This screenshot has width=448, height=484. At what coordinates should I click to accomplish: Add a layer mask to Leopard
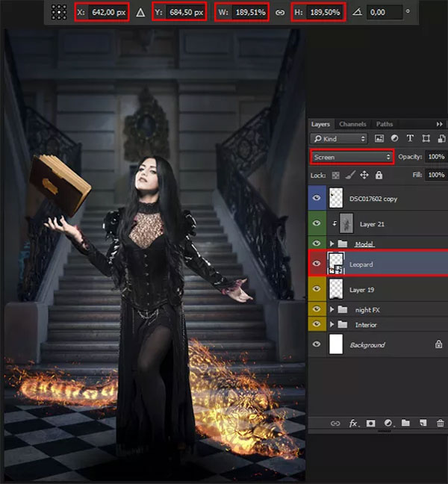tap(370, 423)
